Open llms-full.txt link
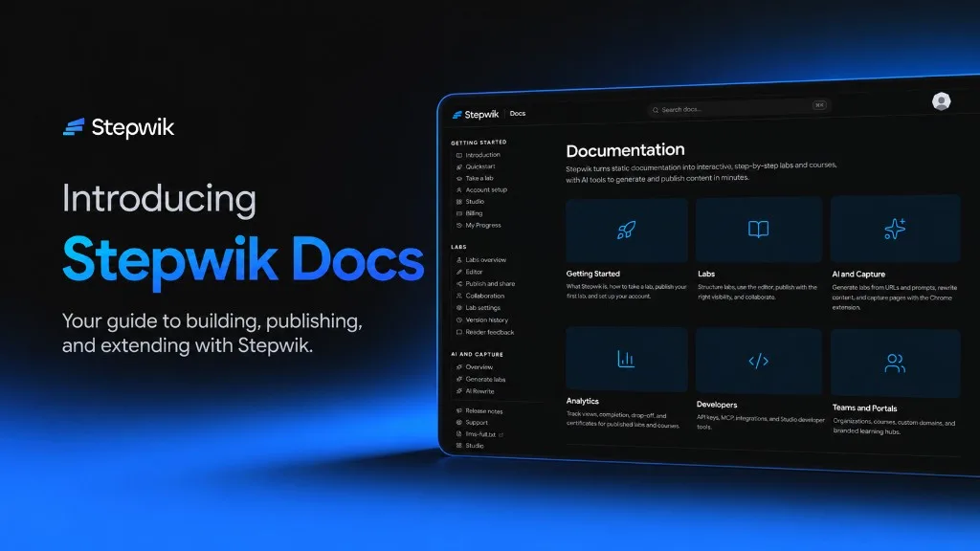 (x=480, y=434)
